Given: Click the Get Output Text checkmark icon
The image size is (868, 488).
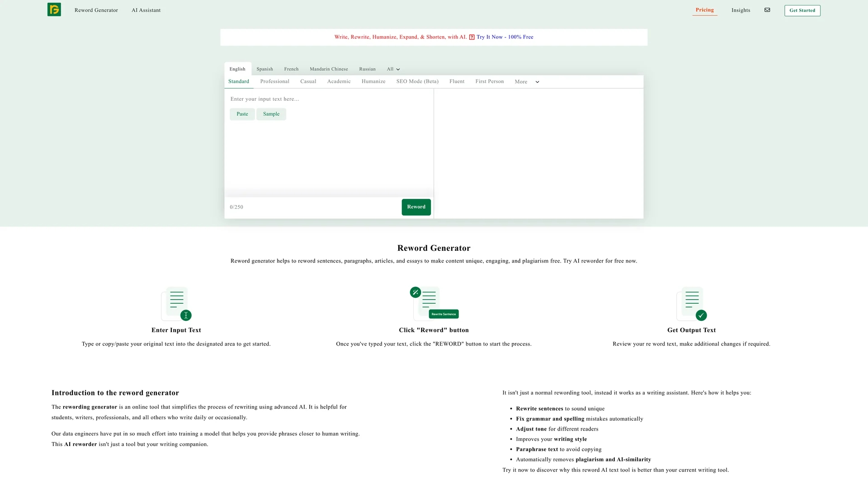Looking at the screenshot, I should [x=692, y=304].
